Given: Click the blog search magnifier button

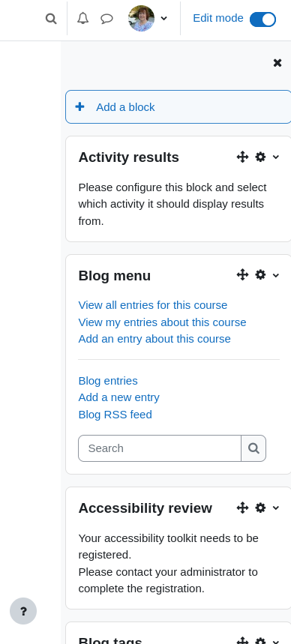Looking at the screenshot, I should pos(253,448).
